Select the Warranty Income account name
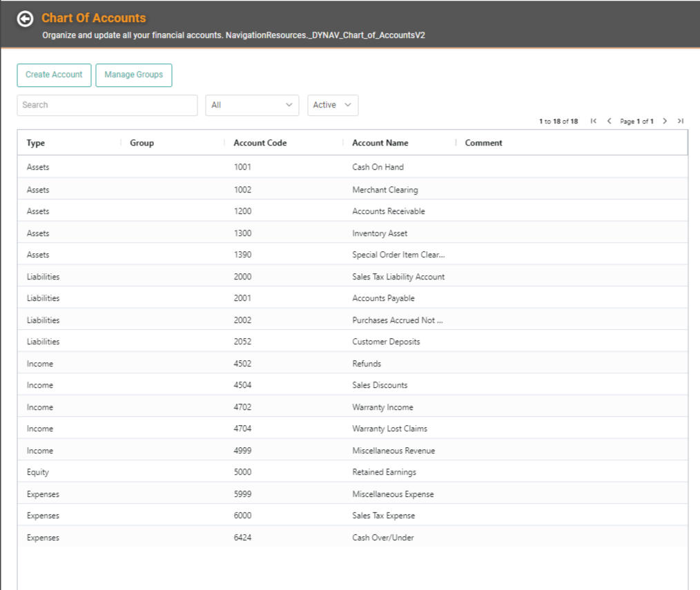Image resolution: width=700 pixels, height=590 pixels. tap(382, 407)
